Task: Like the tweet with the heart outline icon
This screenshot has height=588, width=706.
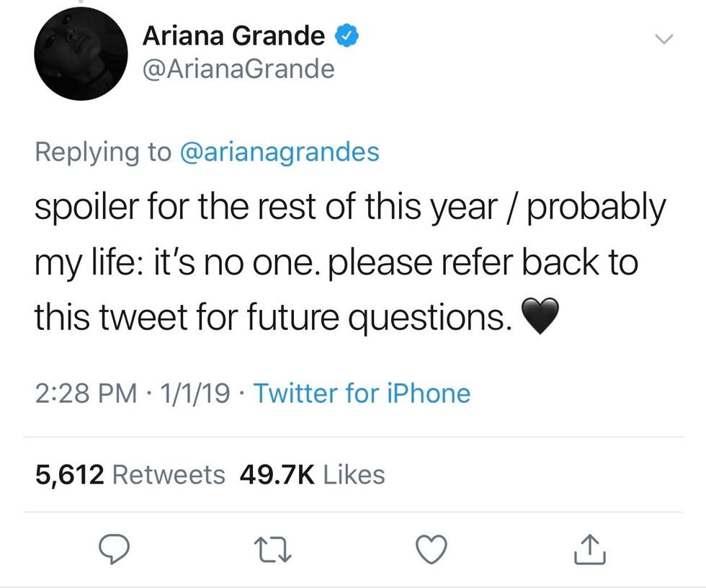Action: tap(432, 549)
